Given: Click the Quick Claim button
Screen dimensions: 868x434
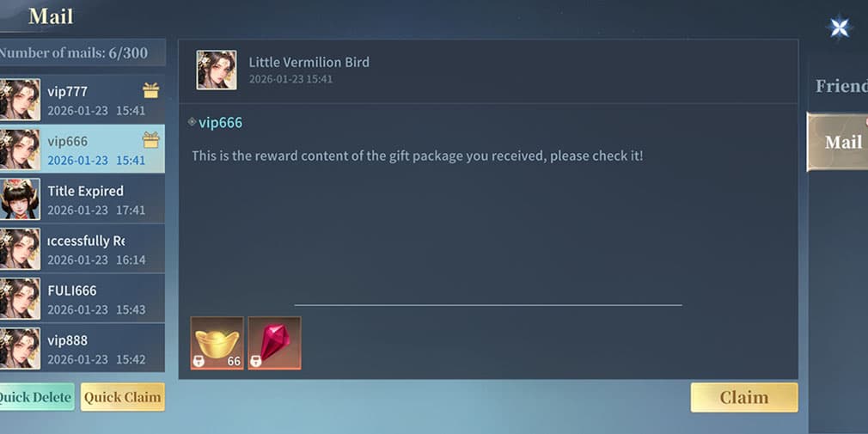Looking at the screenshot, I should (x=122, y=397).
